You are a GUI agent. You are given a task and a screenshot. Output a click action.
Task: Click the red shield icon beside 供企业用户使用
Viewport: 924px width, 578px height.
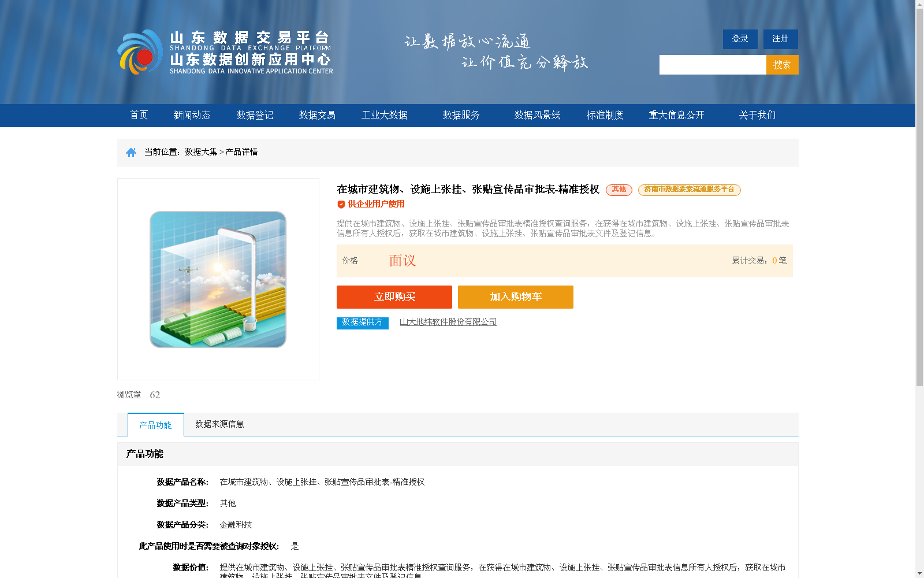tap(341, 204)
